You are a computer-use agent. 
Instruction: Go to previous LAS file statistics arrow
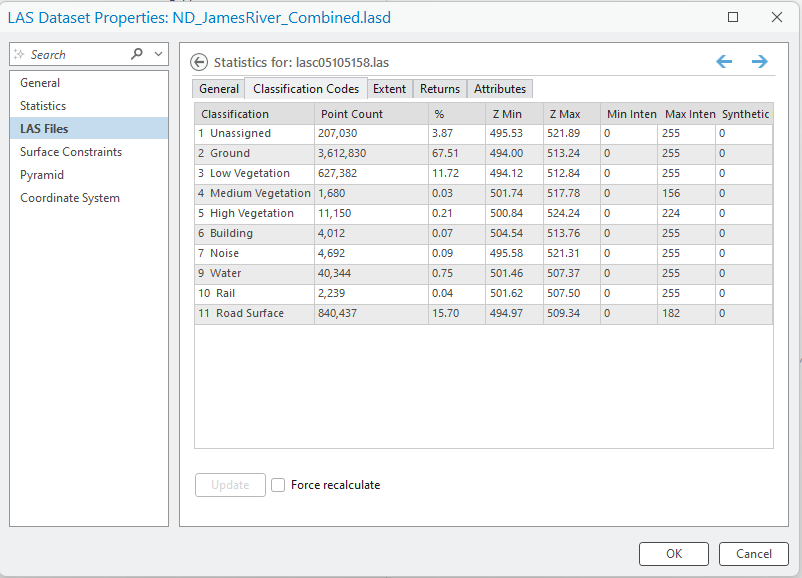click(x=724, y=62)
